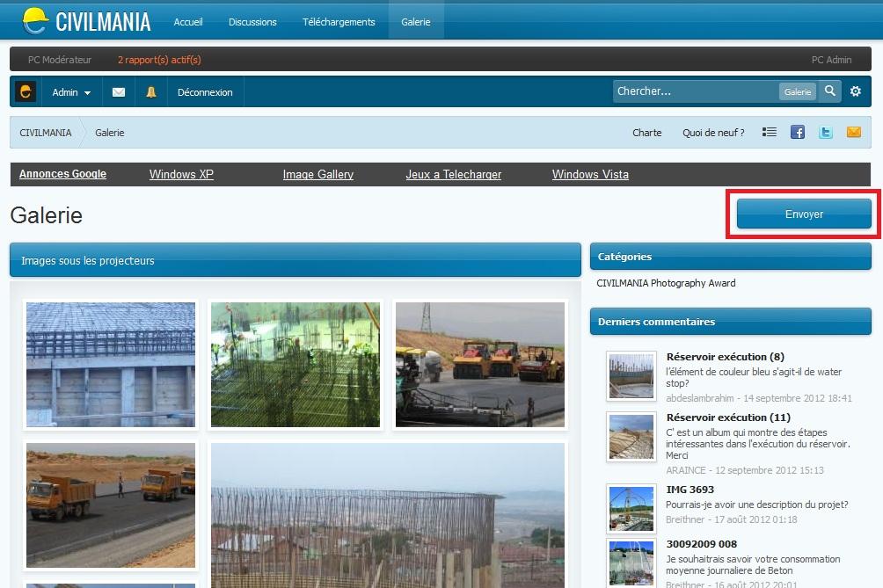Click the search magnifier icon
Viewport: 883px width, 588px height.
click(829, 91)
